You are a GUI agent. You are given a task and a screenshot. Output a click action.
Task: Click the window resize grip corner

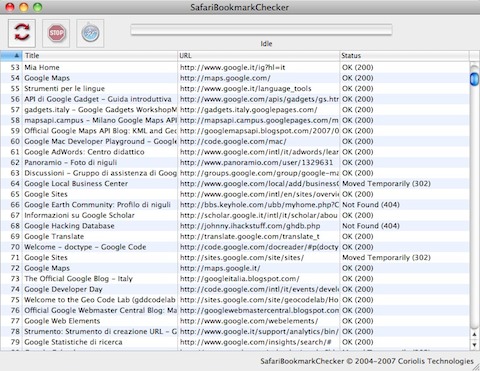point(476,367)
